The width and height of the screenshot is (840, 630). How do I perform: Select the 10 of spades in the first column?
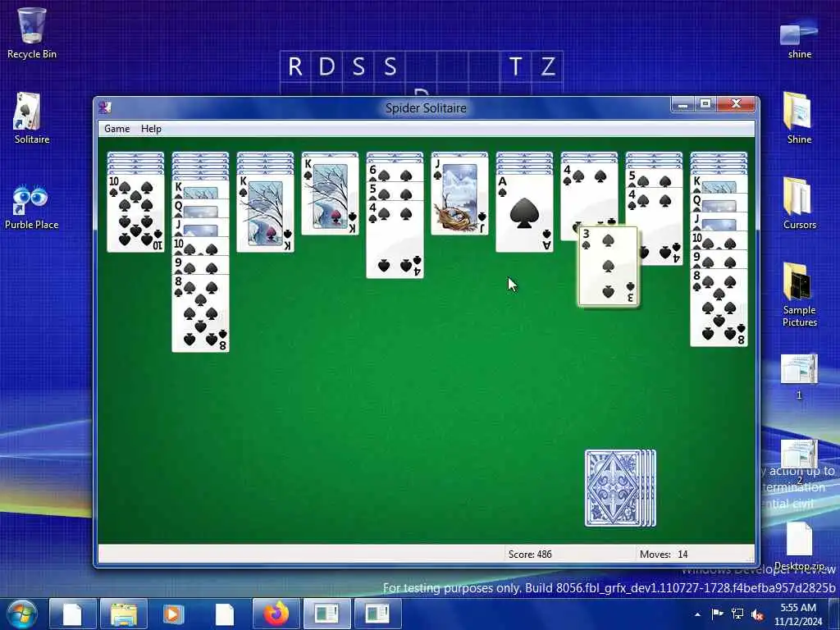click(135, 212)
